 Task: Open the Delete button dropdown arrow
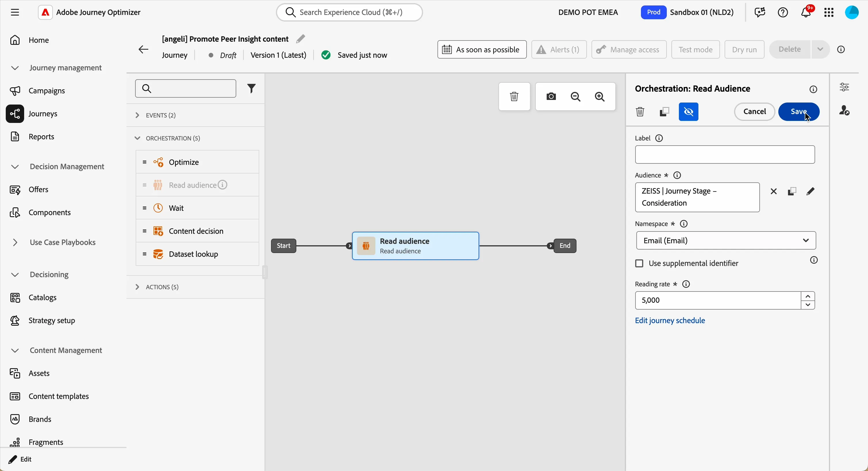click(x=821, y=49)
